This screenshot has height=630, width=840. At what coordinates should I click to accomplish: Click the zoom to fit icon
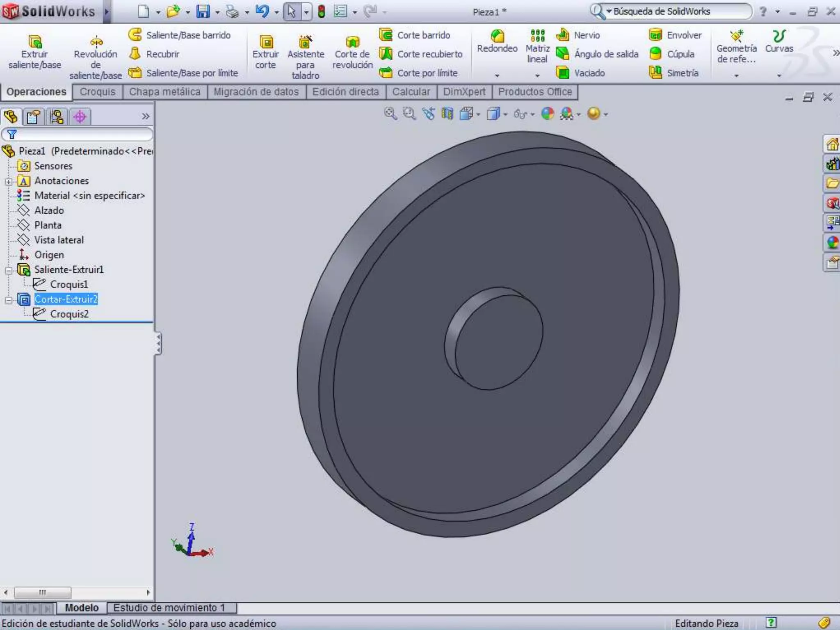390,113
